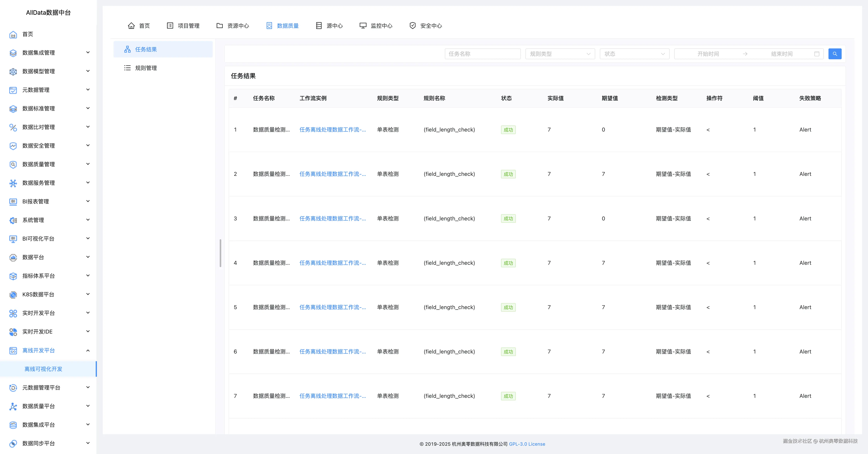Click the blue search magnifier button

click(x=834, y=54)
